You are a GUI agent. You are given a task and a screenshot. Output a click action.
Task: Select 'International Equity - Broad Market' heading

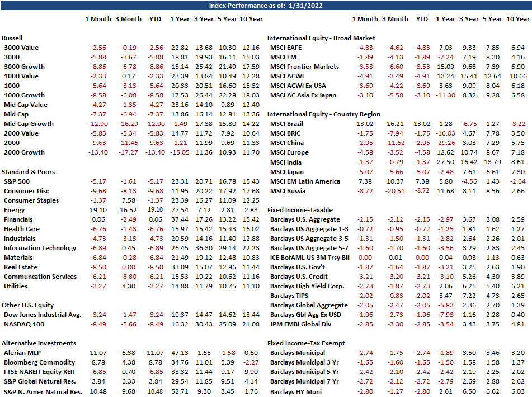click(x=321, y=38)
